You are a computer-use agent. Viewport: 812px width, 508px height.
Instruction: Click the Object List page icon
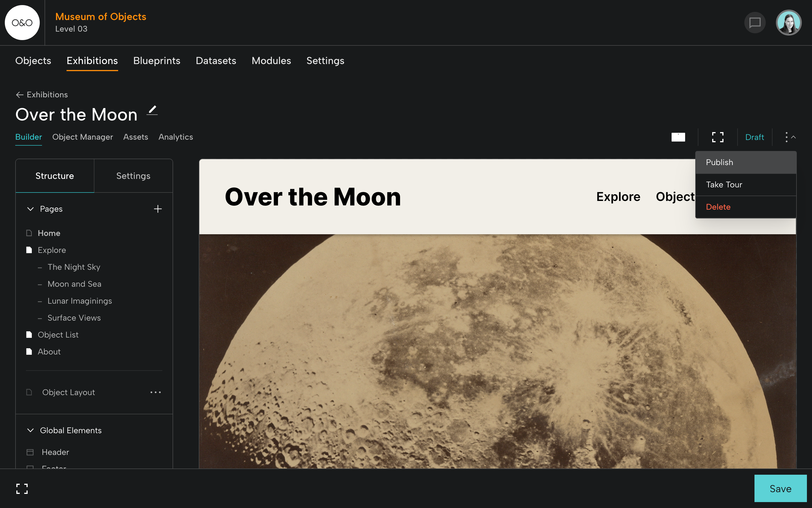[x=29, y=335]
